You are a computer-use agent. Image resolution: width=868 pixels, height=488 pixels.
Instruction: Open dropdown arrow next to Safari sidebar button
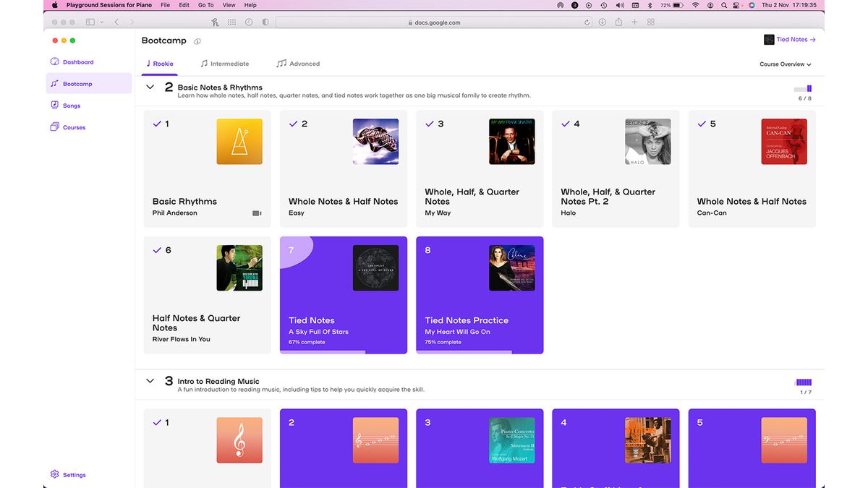pos(102,22)
